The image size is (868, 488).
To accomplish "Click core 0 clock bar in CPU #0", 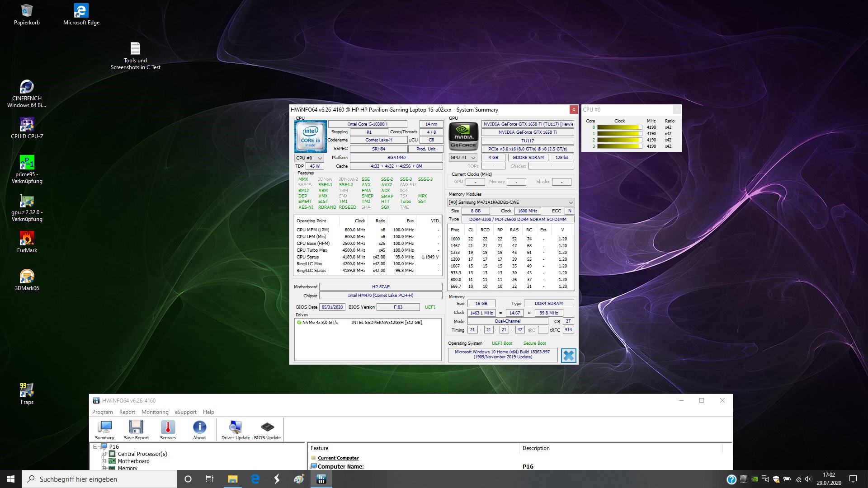I will pyautogui.click(x=619, y=127).
